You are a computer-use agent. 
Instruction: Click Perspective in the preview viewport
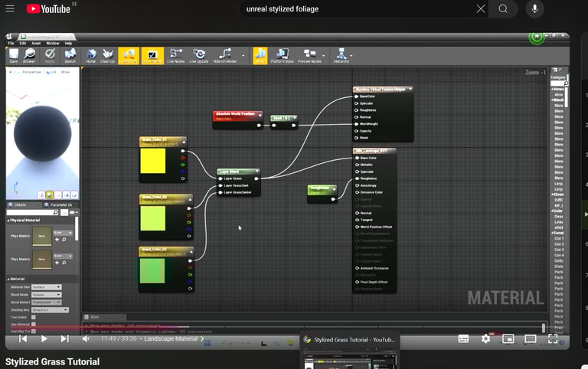coord(31,72)
